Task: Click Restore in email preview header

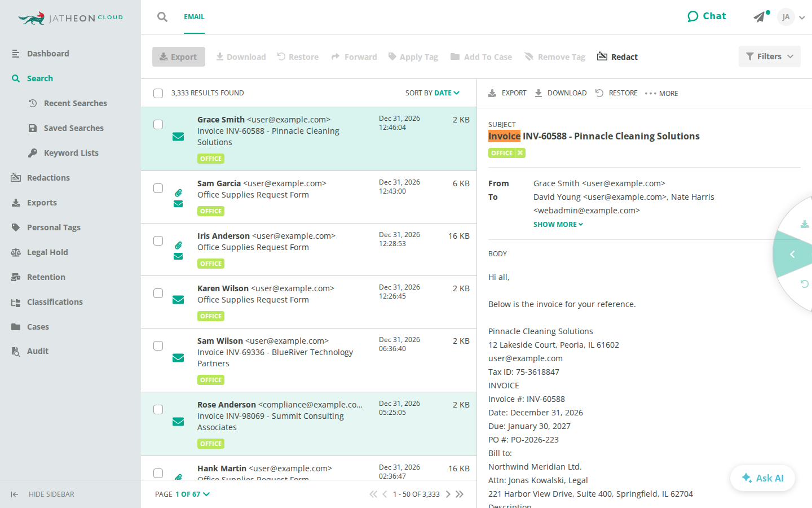Action: [x=616, y=93]
